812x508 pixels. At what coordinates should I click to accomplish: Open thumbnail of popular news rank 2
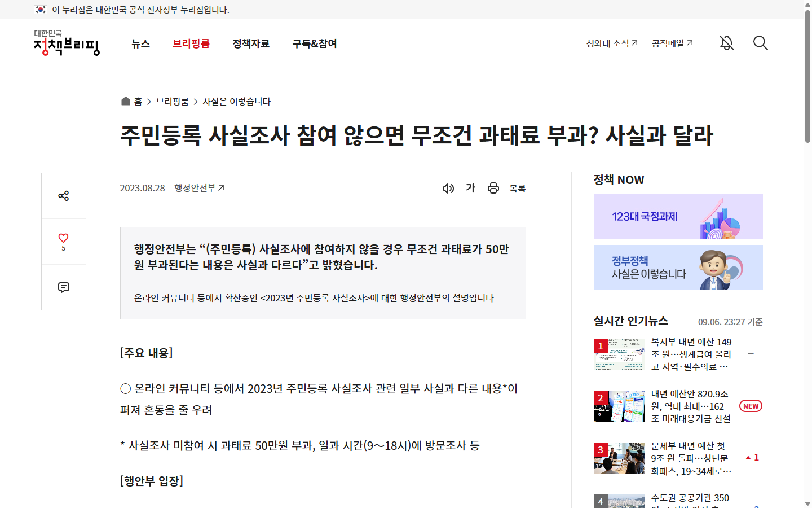click(619, 406)
